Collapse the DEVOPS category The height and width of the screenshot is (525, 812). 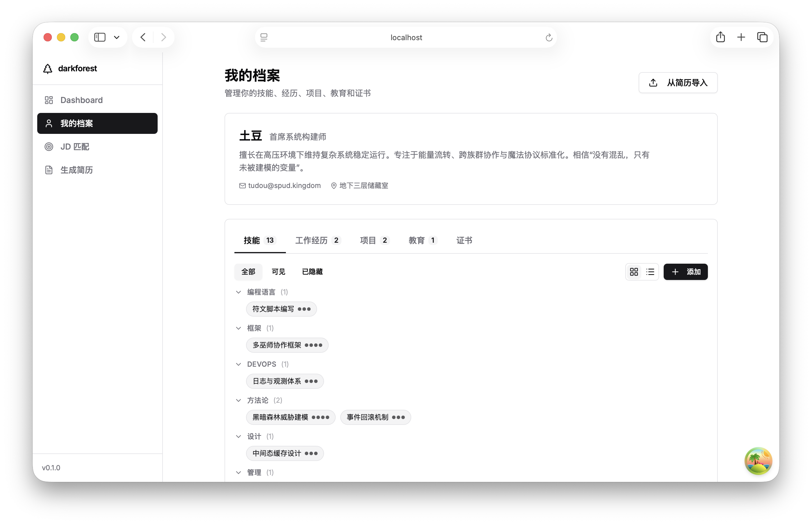pyautogui.click(x=238, y=364)
